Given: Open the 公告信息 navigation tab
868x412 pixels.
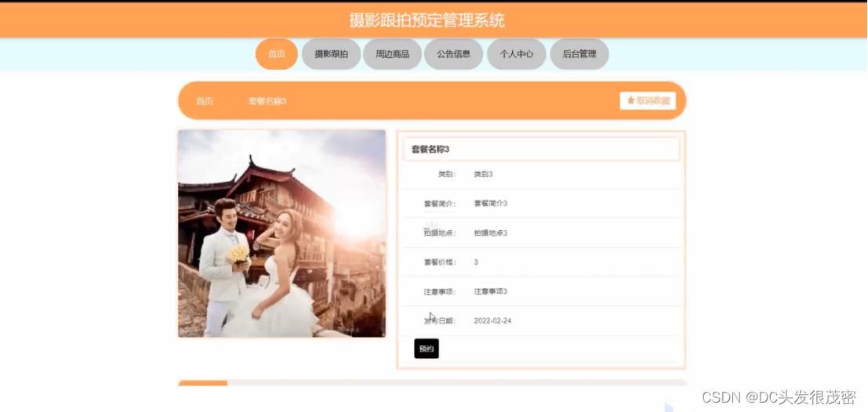Looking at the screenshot, I should click(x=453, y=54).
